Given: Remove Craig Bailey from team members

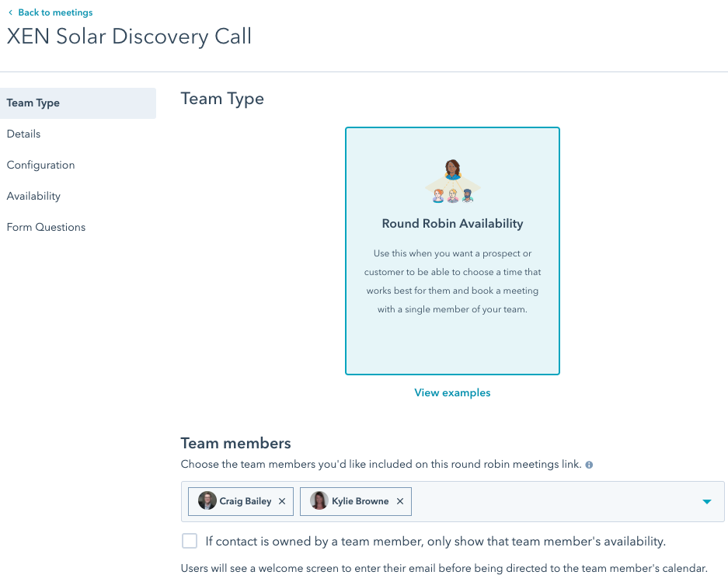Looking at the screenshot, I should tap(282, 502).
